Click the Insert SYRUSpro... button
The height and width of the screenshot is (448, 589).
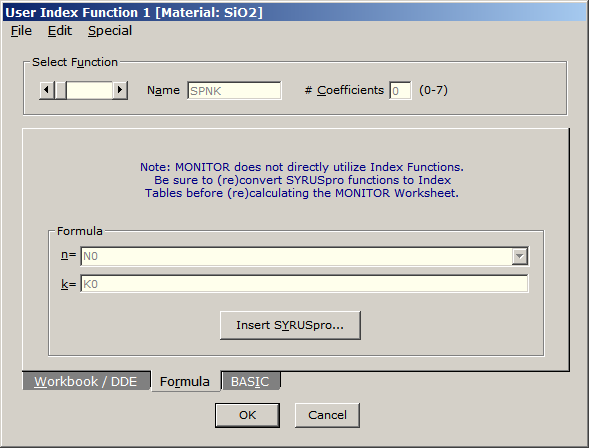(x=290, y=325)
